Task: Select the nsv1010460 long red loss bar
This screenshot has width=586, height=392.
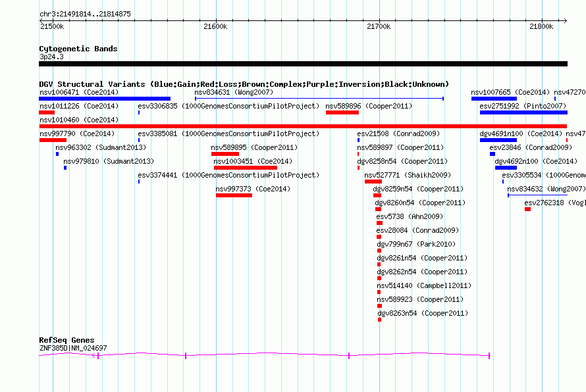Action: click(x=303, y=126)
